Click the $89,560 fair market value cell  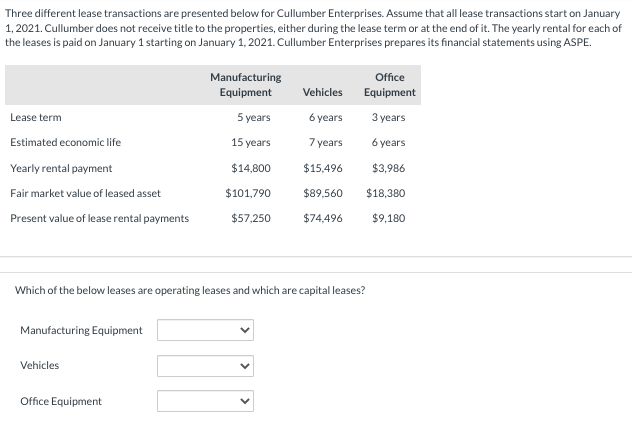click(x=322, y=193)
